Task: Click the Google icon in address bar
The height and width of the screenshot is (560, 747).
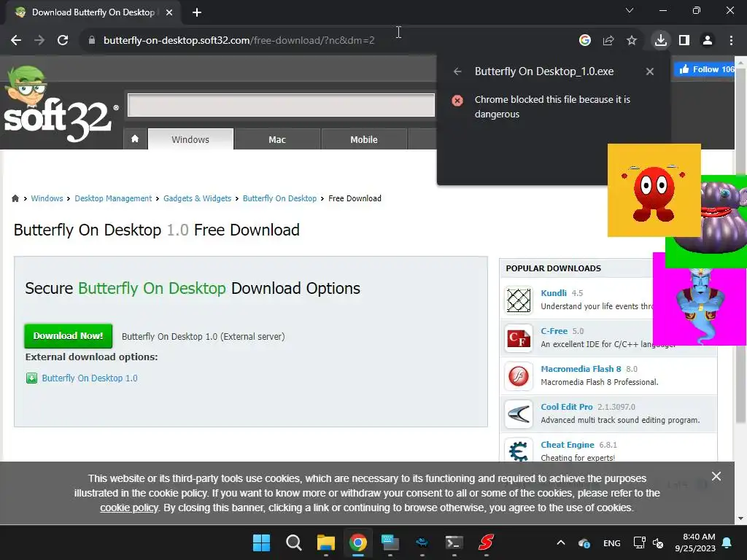Action: [585, 41]
